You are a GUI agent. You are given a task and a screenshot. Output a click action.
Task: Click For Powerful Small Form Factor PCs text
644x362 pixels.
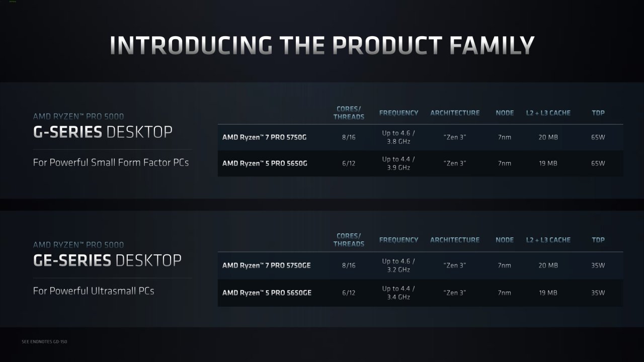(x=111, y=163)
